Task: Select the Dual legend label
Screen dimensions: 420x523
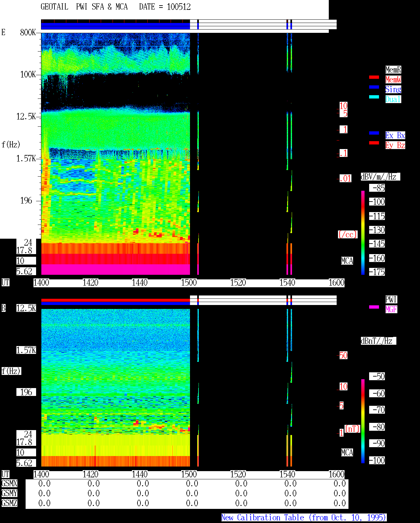Action: point(393,99)
